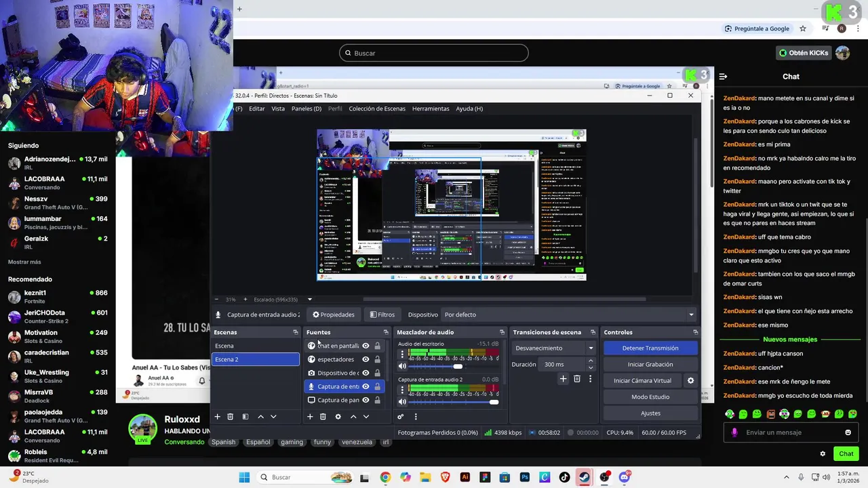This screenshot has width=868, height=488.
Task: Undock the Mezclador de audio panel popout icon
Action: [x=502, y=332]
